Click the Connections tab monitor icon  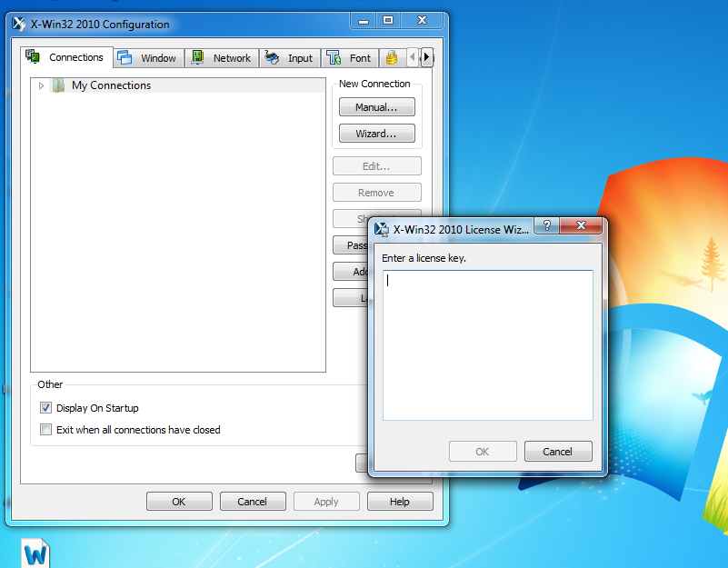(33, 56)
